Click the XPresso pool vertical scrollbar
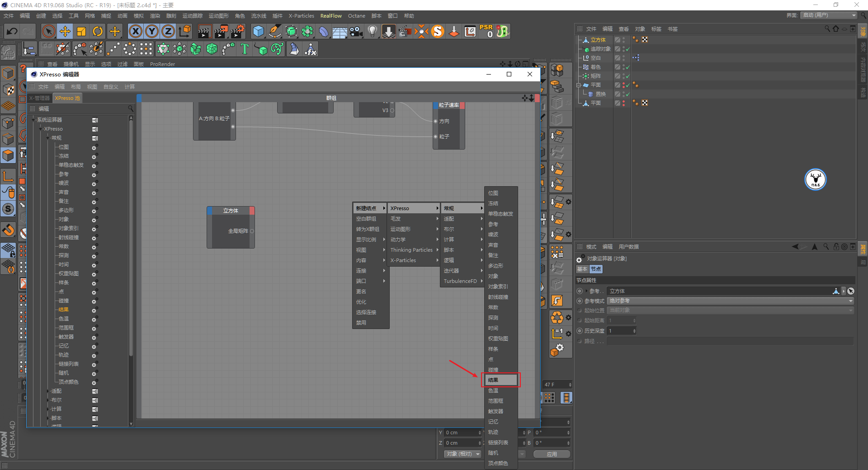The width and height of the screenshot is (868, 470). (x=131, y=236)
